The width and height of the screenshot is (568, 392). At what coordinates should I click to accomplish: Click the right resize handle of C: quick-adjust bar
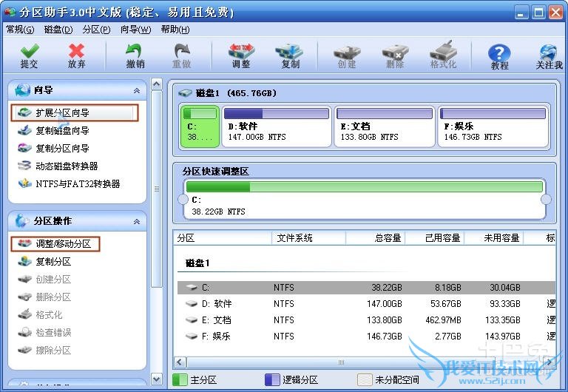click(x=546, y=199)
